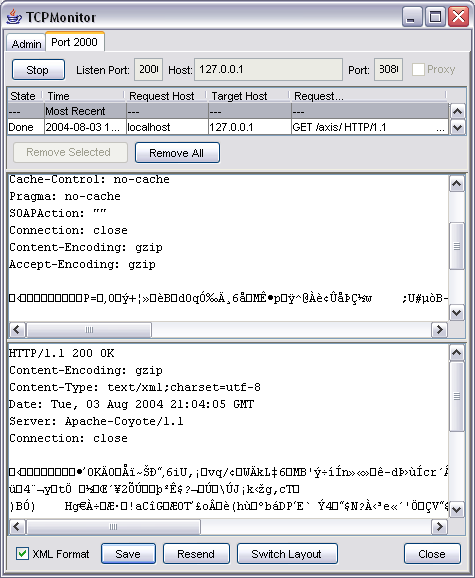Click the Host field showing 127.0.0.1

point(268,69)
